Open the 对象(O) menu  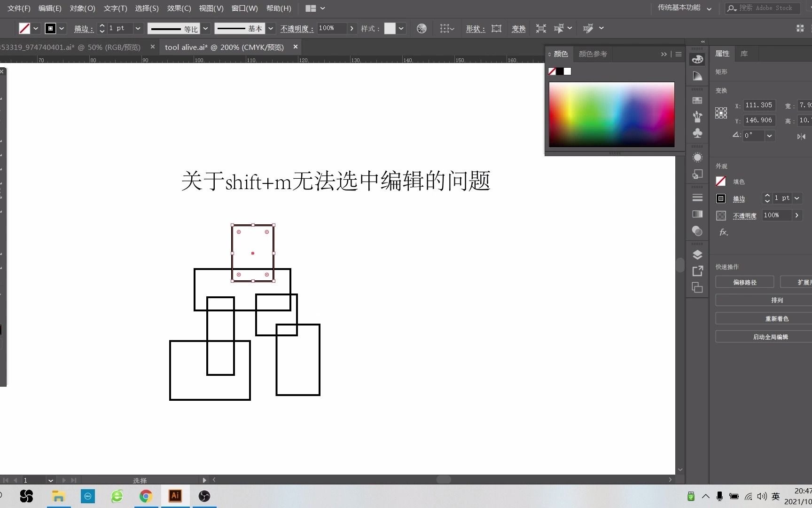coord(82,8)
